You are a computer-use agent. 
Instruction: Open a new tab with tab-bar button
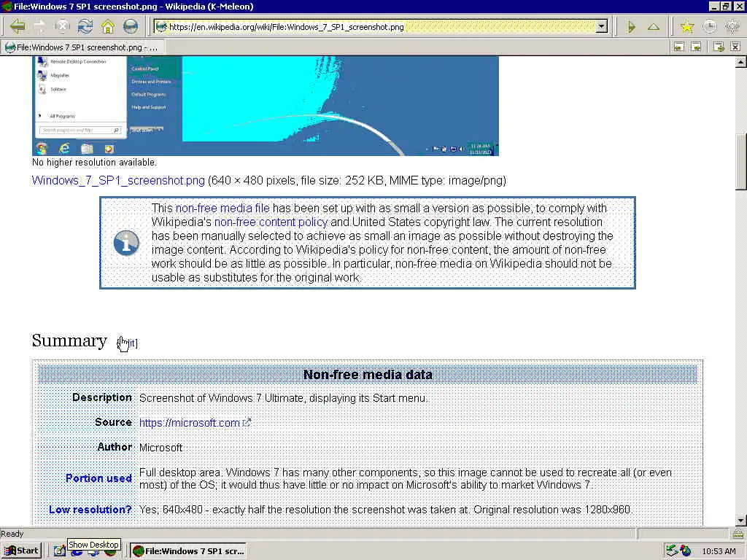(719, 47)
